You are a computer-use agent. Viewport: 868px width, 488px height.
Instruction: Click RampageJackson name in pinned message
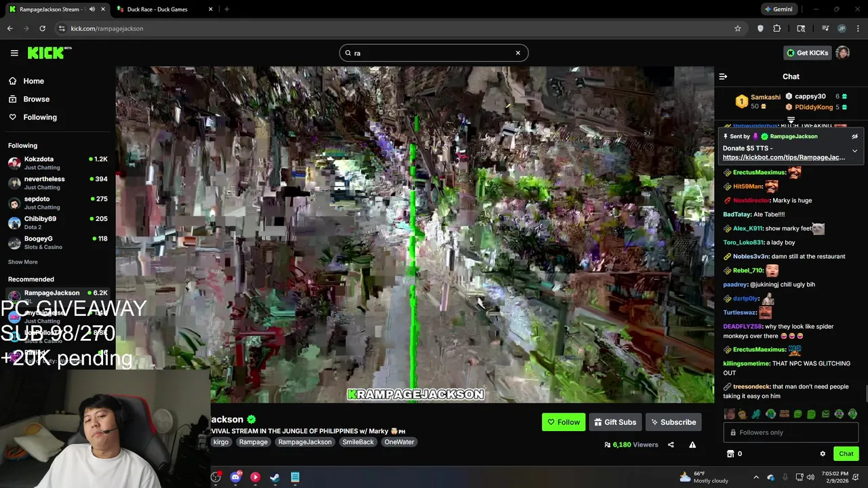point(793,136)
